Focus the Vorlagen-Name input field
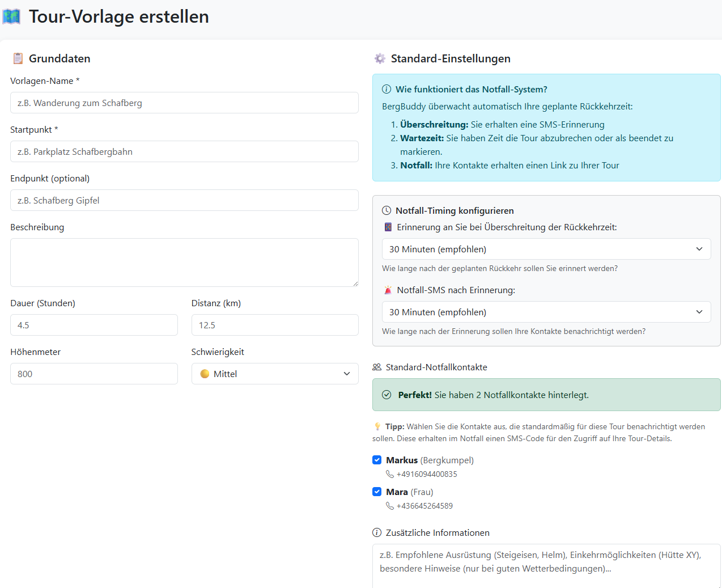Viewport: 722px width, 588px height. [x=184, y=103]
